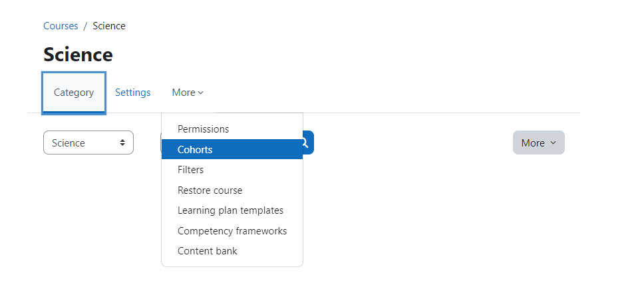Screen dimensions: 644x299
Task: Go to the Courses breadcrumb link
Action: [61, 26]
